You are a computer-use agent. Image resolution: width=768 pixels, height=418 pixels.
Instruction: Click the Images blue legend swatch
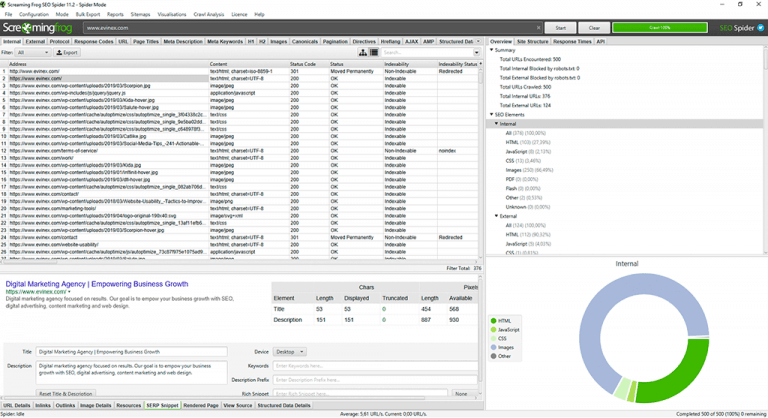(493, 347)
